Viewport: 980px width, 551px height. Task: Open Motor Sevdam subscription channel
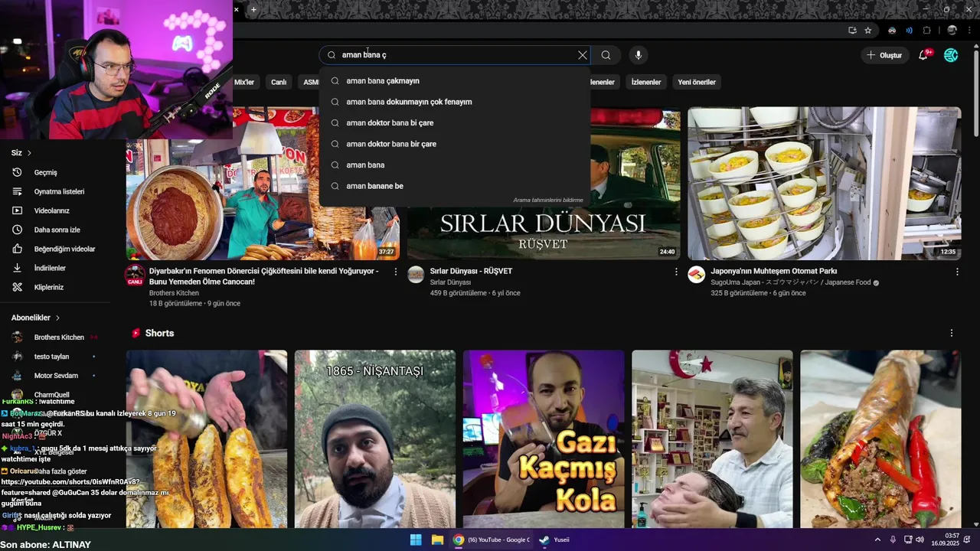(55, 376)
